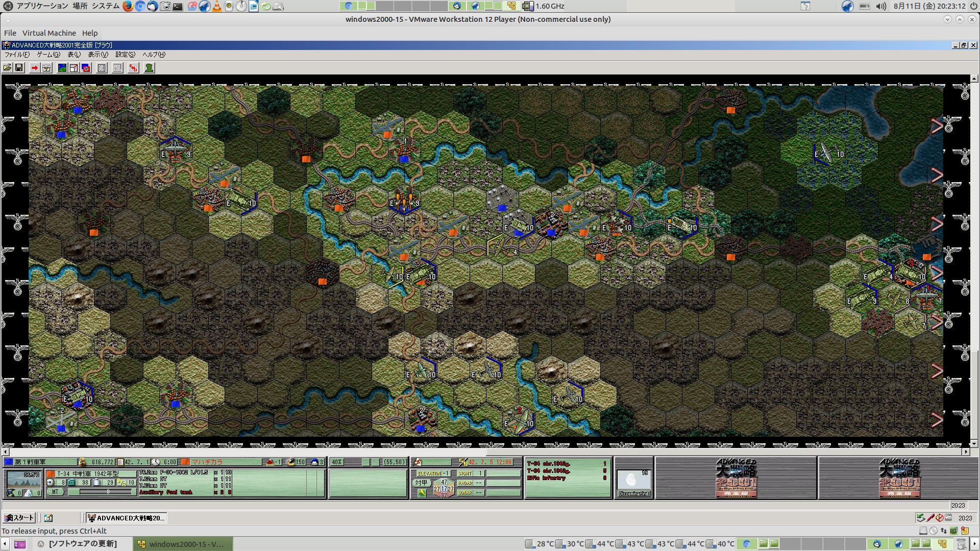Click the red END turn toolbar icon
The height and width of the screenshot is (551, 980).
133,68
